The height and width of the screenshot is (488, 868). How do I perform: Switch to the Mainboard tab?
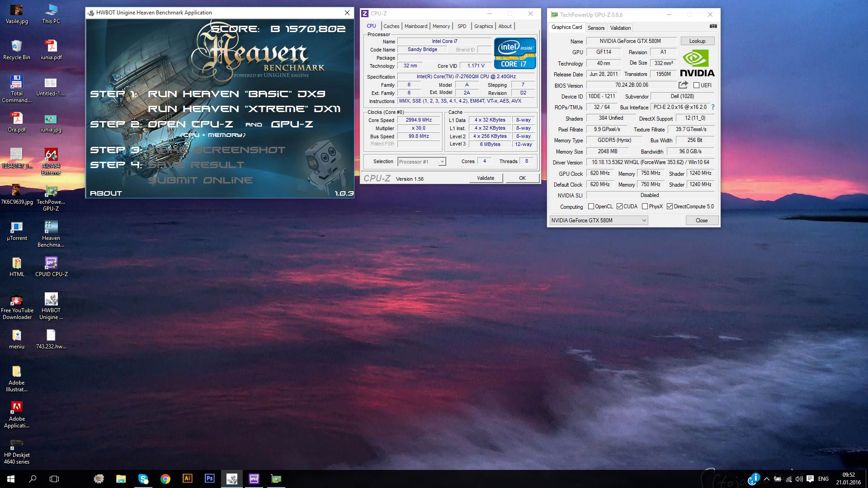pyautogui.click(x=415, y=26)
